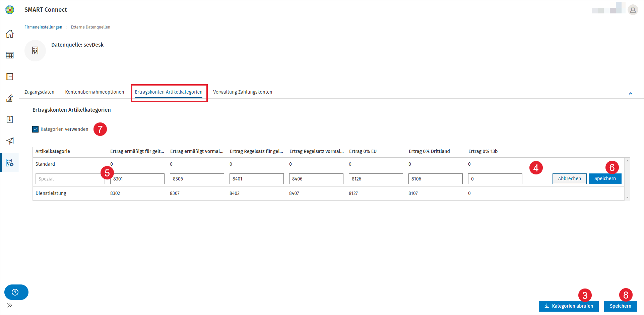Viewport: 644px width, 315px height.
Task: Open the blue help question mark button
Action: coord(16,292)
